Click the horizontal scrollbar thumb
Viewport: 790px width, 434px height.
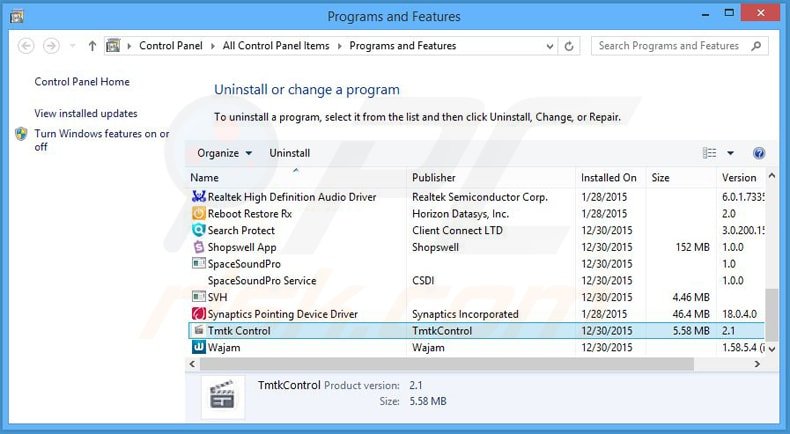446,364
